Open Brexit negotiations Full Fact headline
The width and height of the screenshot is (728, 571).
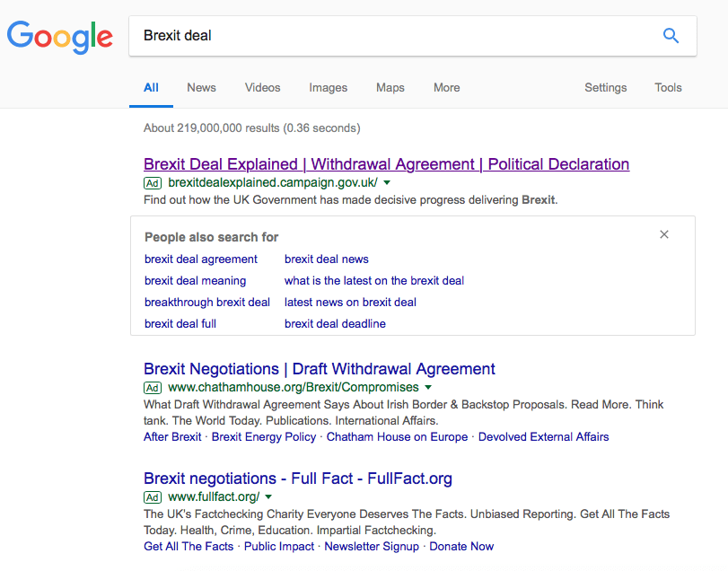[x=298, y=479]
